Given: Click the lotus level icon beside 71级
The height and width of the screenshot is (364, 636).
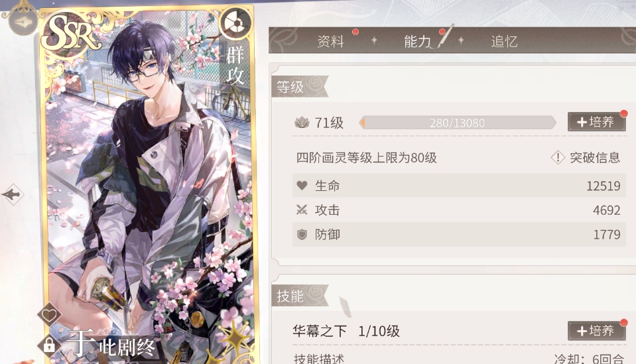Looking at the screenshot, I should [x=302, y=123].
